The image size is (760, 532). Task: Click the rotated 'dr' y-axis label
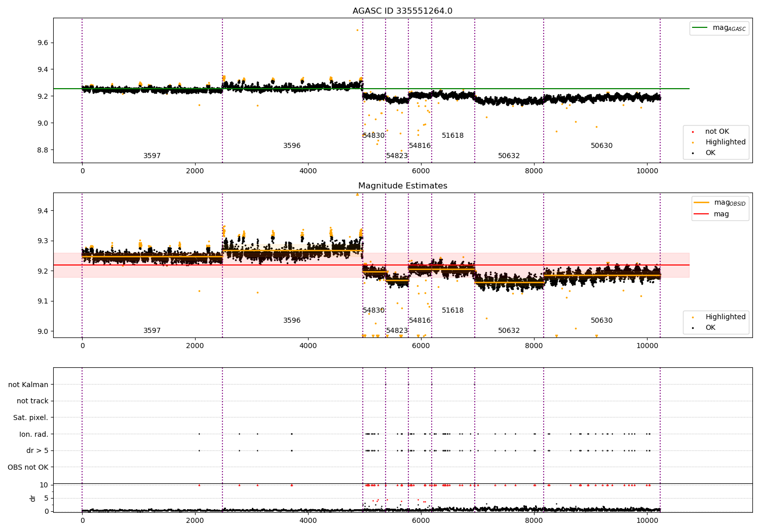point(32,498)
